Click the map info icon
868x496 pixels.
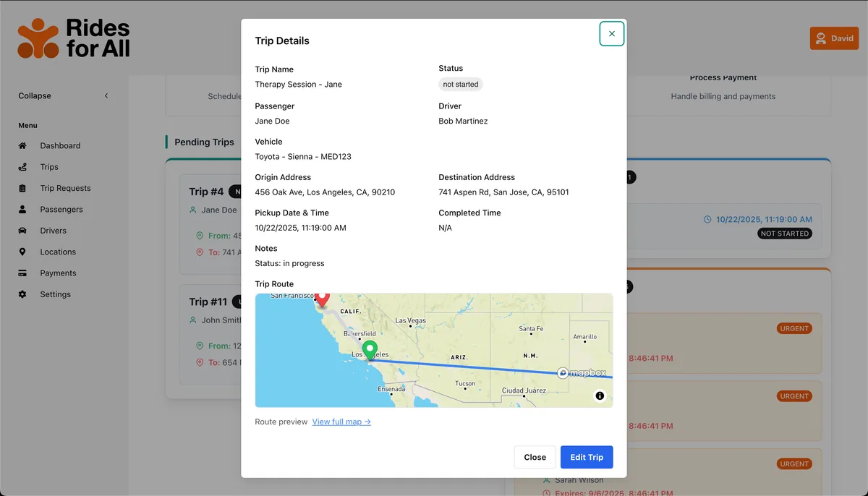pyautogui.click(x=600, y=395)
